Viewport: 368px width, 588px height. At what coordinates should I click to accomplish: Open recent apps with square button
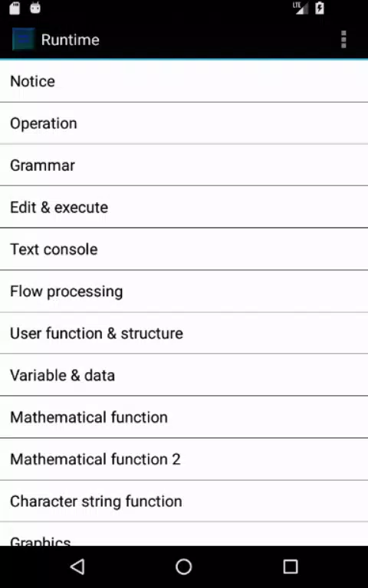[291, 567]
